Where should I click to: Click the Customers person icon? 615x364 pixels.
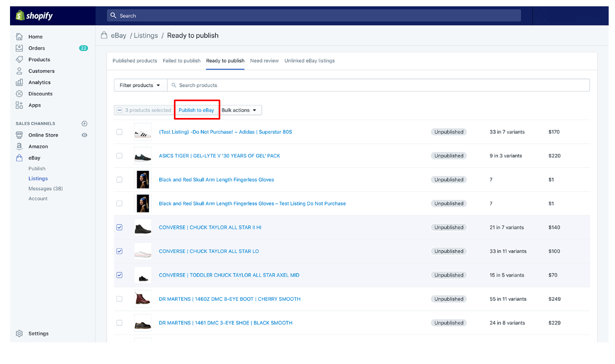(x=19, y=71)
